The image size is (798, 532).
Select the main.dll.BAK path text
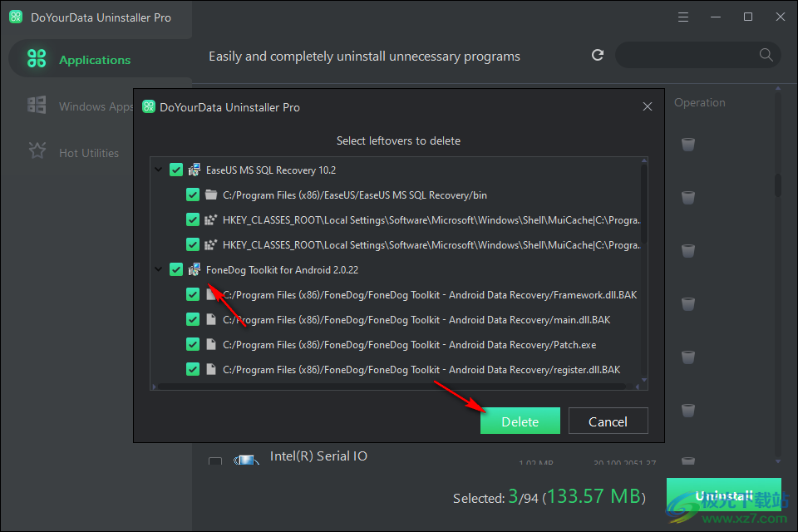416,320
